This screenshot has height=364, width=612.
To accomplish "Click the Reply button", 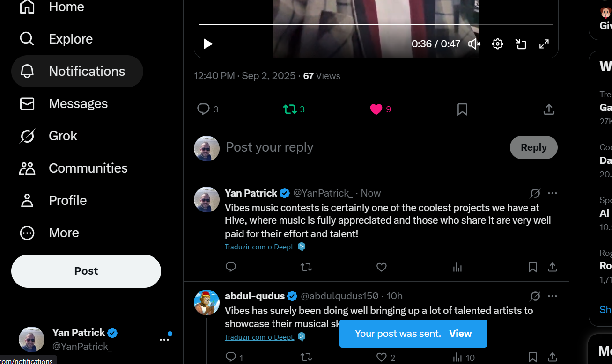I will tap(534, 147).
